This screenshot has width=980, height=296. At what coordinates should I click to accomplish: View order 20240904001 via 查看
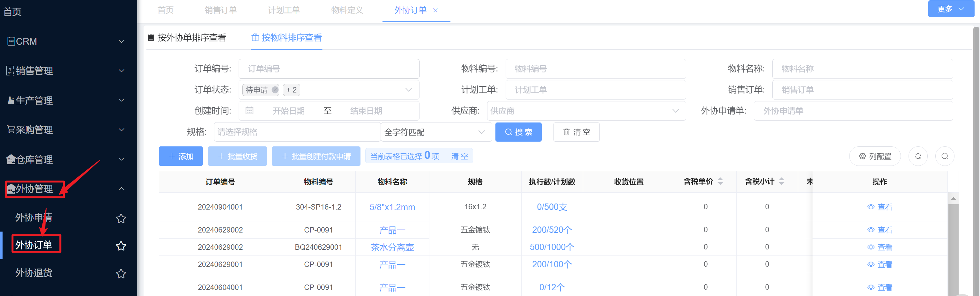[879, 207]
